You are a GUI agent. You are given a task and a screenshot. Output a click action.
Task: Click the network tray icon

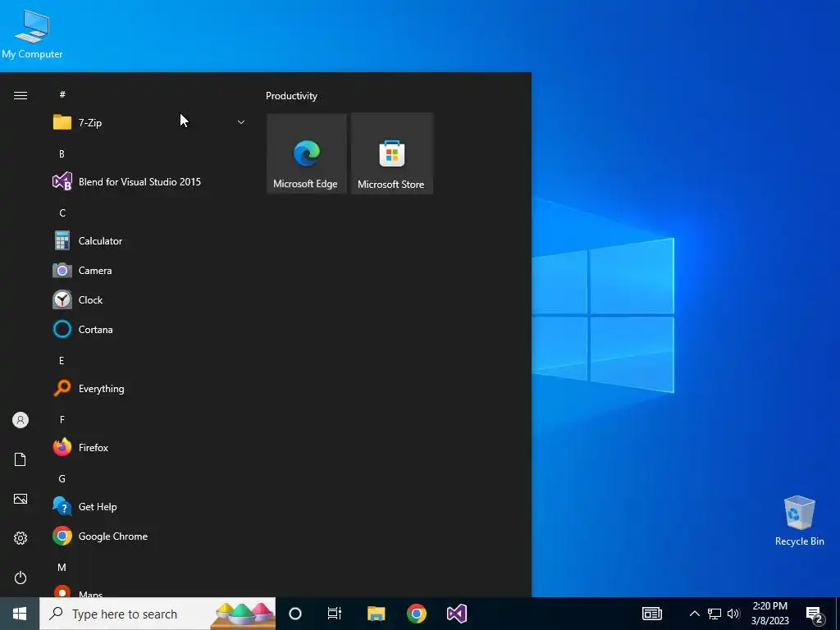[x=714, y=614]
